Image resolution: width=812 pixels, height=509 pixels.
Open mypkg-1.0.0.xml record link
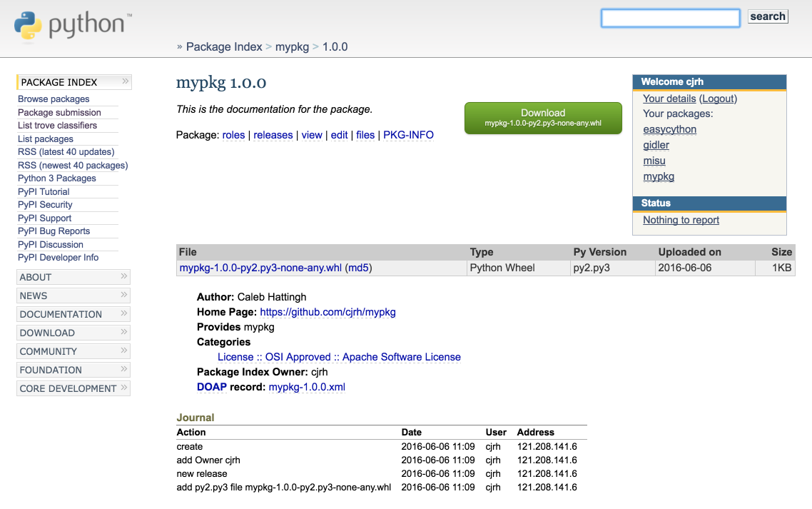[307, 387]
